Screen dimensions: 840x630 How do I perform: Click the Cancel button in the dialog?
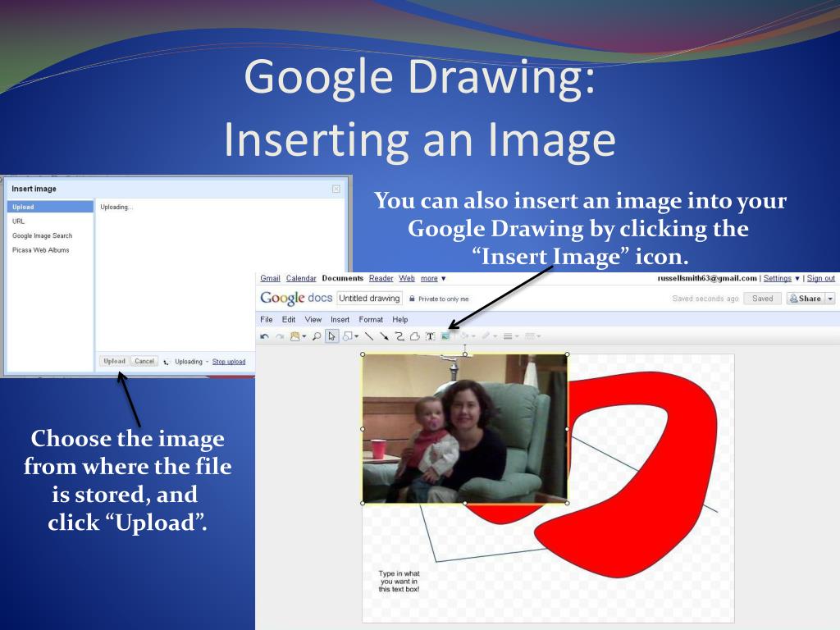(x=144, y=361)
